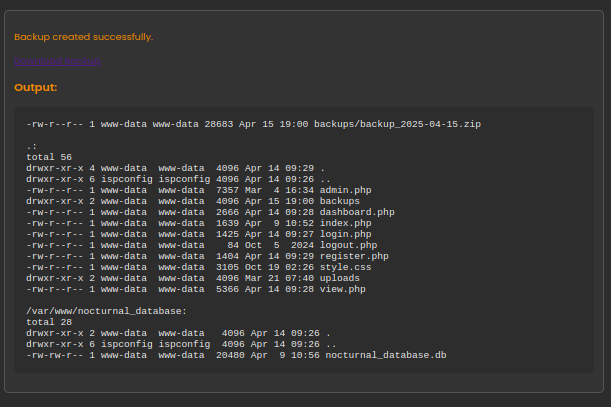The height and width of the screenshot is (407, 611).
Task: Click the backups/backup_2025-04-15.zip file path
Action: click(397, 124)
